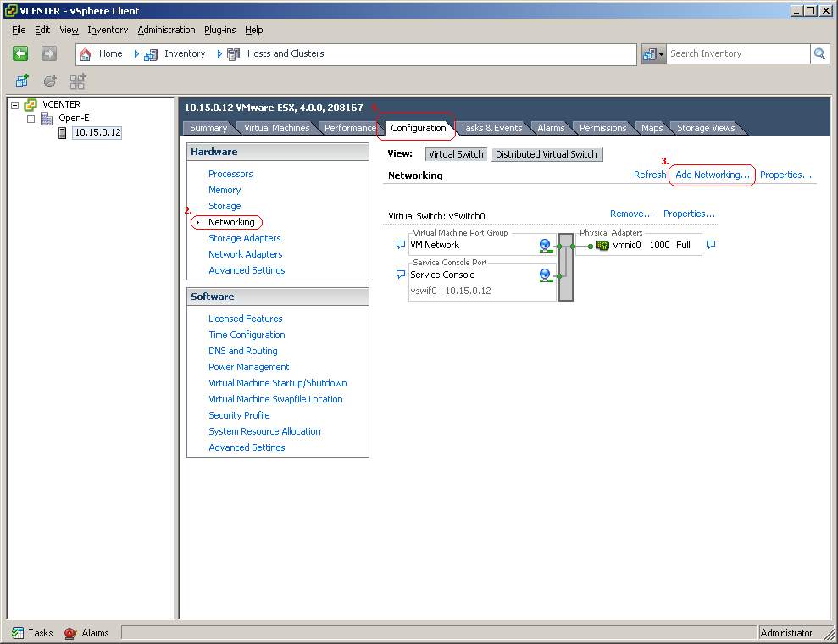Click the host icon beside 10.15.0.12
Image resolution: width=838 pixels, height=644 pixels.
62,132
